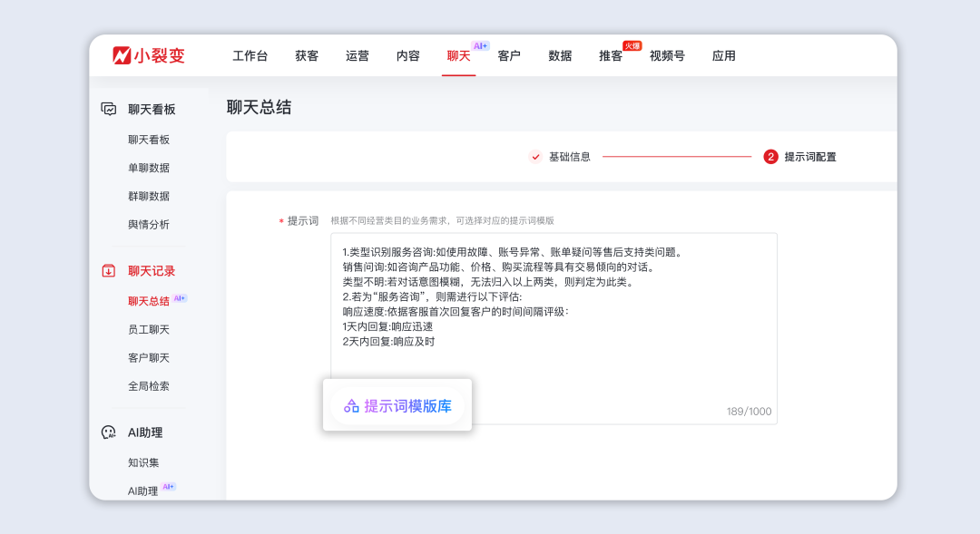This screenshot has height=534, width=980.
Task: Click the AI助理 face icon in sidebar
Action: point(107,432)
